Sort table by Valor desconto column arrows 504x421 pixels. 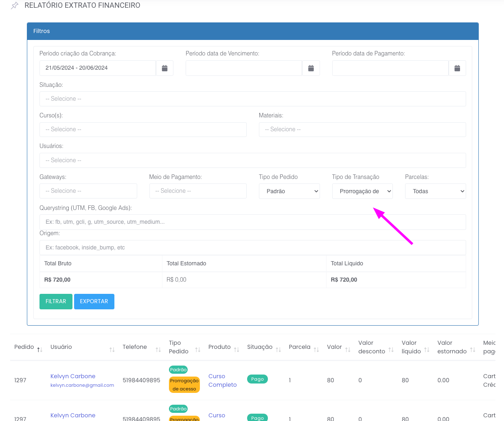[x=391, y=350]
